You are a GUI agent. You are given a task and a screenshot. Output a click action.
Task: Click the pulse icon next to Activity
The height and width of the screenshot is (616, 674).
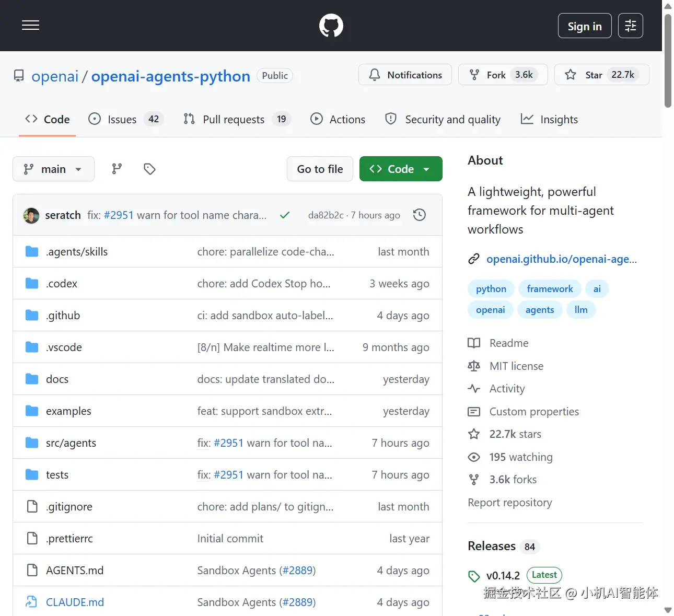(474, 388)
